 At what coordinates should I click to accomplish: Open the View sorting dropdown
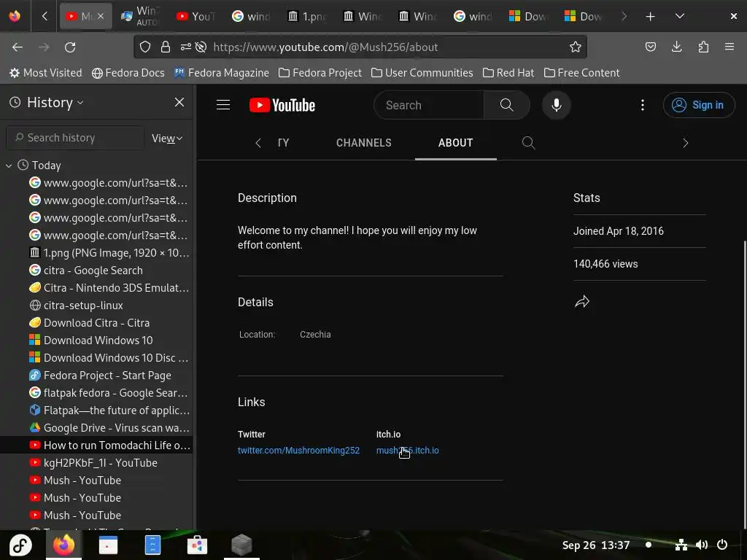pos(167,139)
